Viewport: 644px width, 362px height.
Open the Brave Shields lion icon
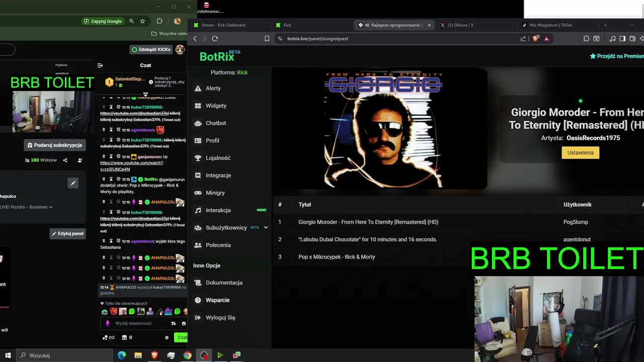click(536, 39)
